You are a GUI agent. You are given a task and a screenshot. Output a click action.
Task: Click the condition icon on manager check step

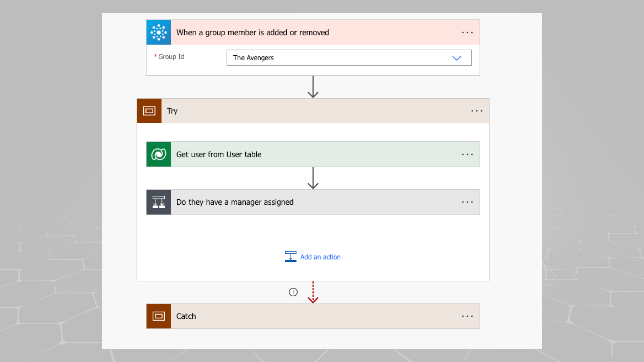coord(159,202)
